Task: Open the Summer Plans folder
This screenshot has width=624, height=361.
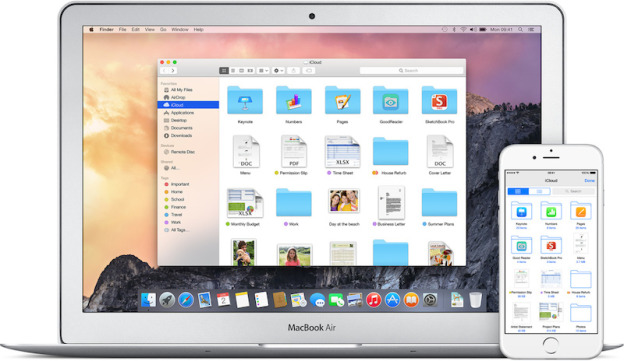Action: pyautogui.click(x=439, y=203)
